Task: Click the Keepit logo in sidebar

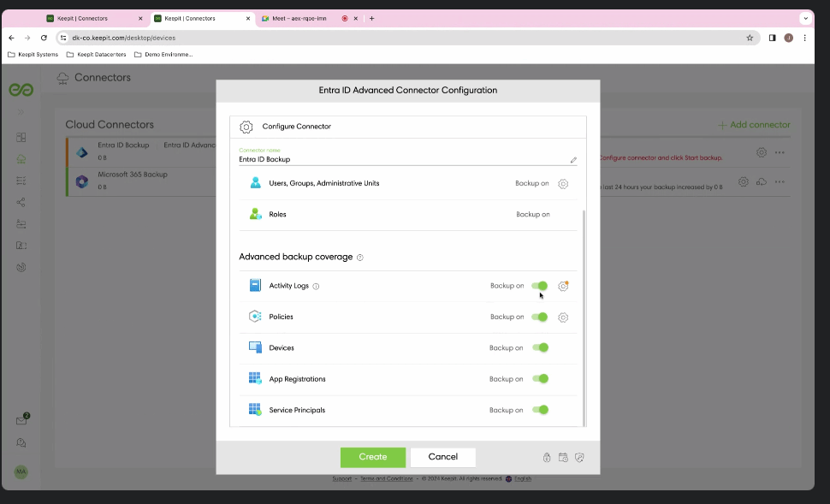Action: 21,90
